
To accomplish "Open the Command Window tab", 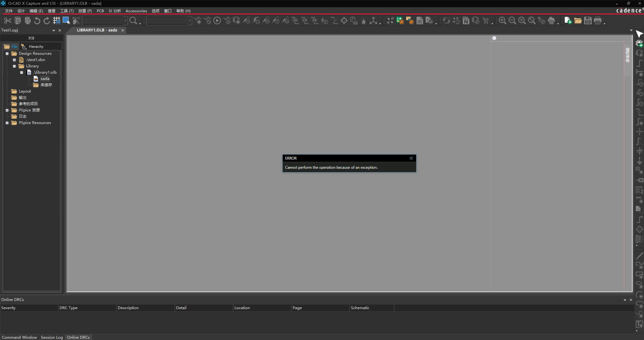I will tap(19, 337).
